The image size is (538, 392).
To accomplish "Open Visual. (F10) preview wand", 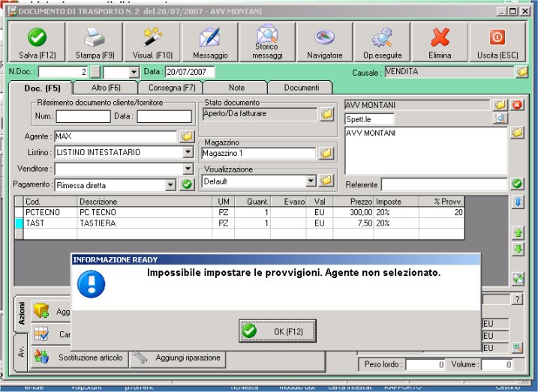I will point(153,43).
